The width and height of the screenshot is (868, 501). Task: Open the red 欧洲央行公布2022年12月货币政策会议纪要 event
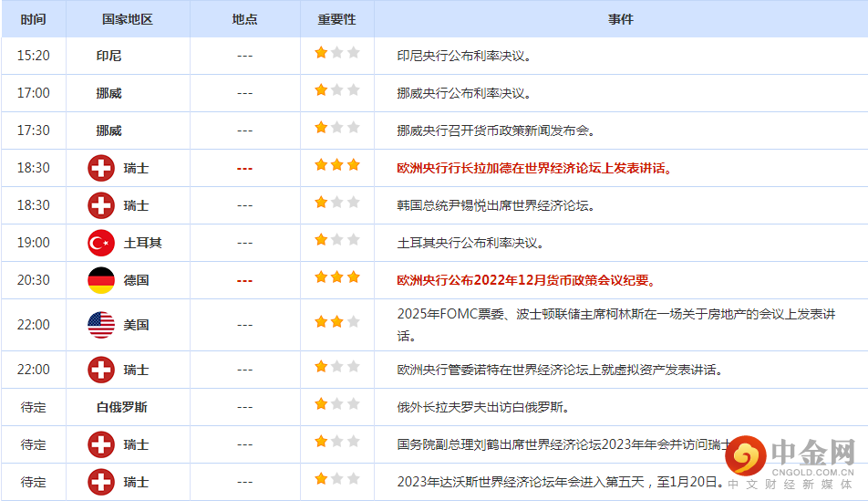point(526,280)
